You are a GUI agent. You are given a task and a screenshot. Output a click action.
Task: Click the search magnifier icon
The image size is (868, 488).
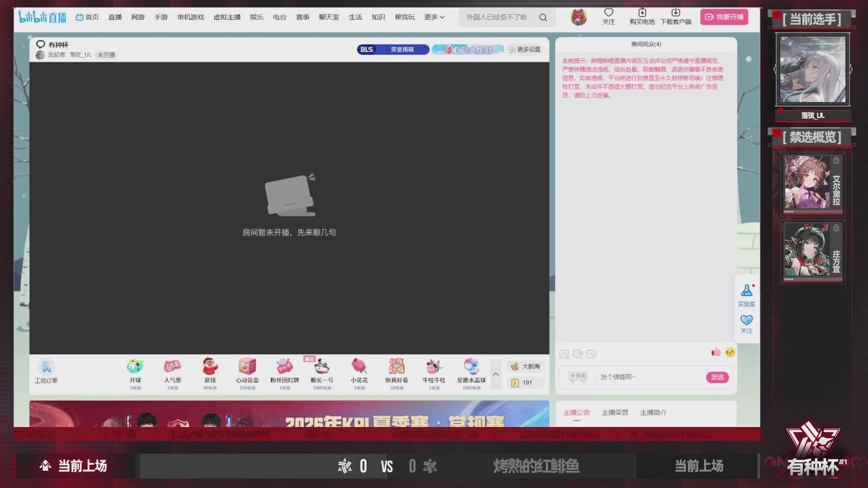point(543,18)
